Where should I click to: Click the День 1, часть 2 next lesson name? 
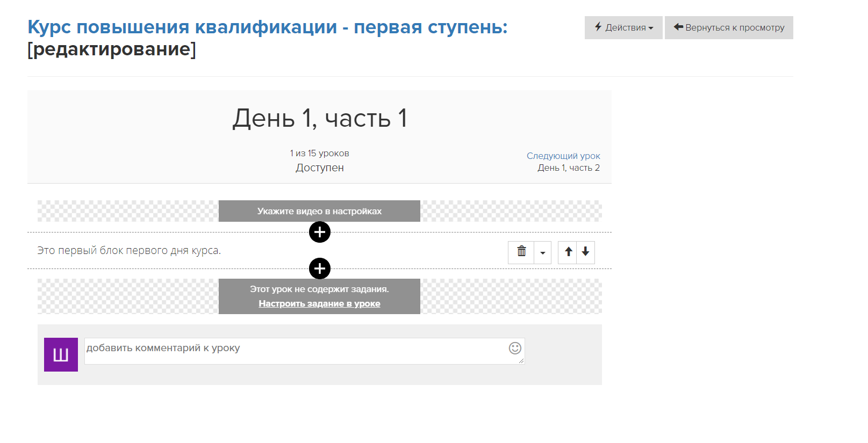click(568, 168)
